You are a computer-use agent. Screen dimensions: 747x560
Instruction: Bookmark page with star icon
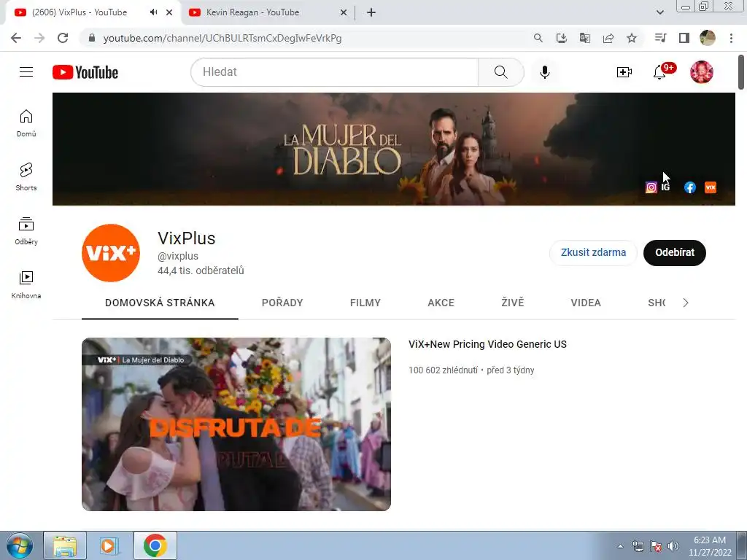632,38
